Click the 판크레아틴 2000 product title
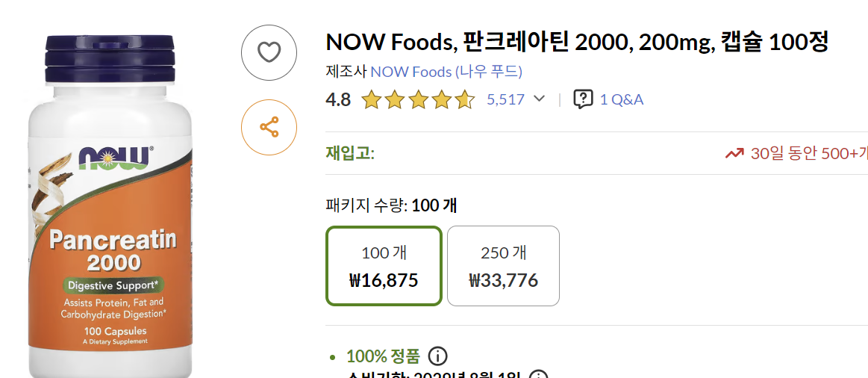Image resolution: width=868 pixels, height=378 pixels. [x=577, y=42]
